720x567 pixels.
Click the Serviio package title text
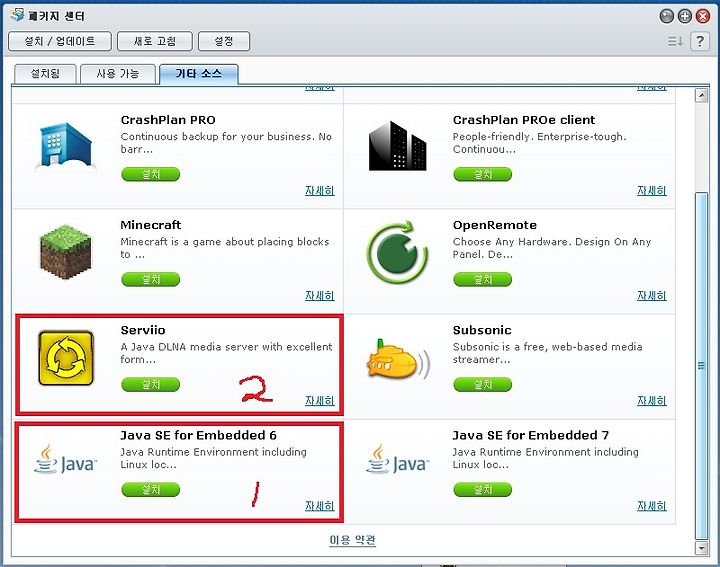click(143, 330)
